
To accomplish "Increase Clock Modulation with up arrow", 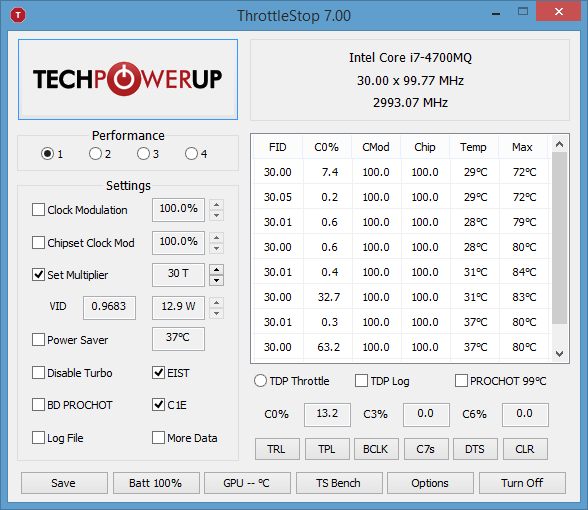I will point(216,205).
